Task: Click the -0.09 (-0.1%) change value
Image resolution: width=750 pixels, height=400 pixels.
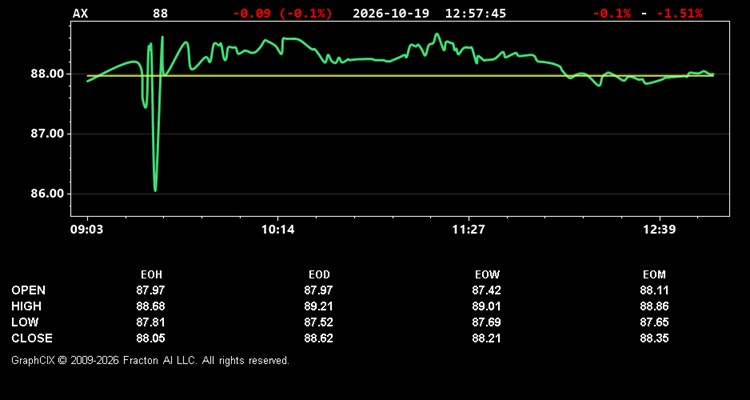Action: pyautogui.click(x=282, y=13)
